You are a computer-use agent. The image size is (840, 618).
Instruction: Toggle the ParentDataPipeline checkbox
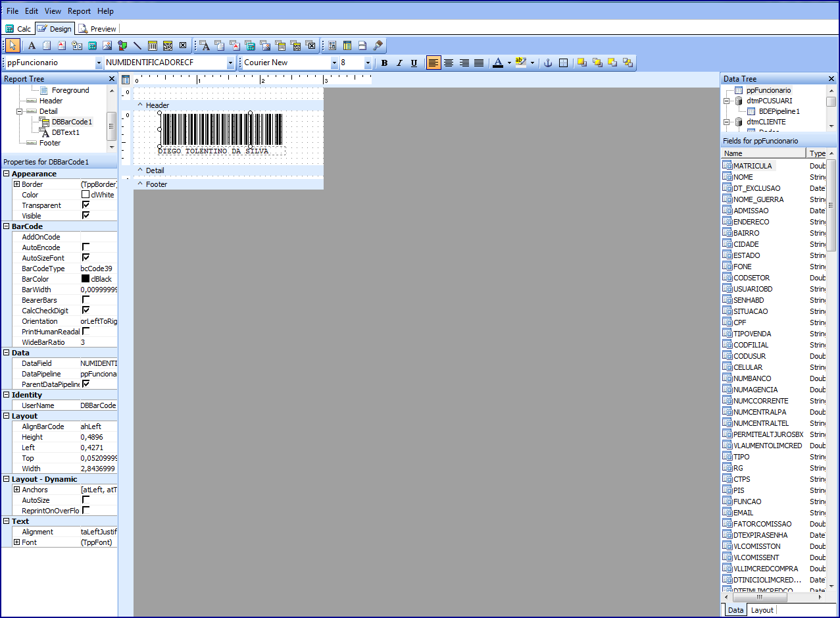[86, 384]
